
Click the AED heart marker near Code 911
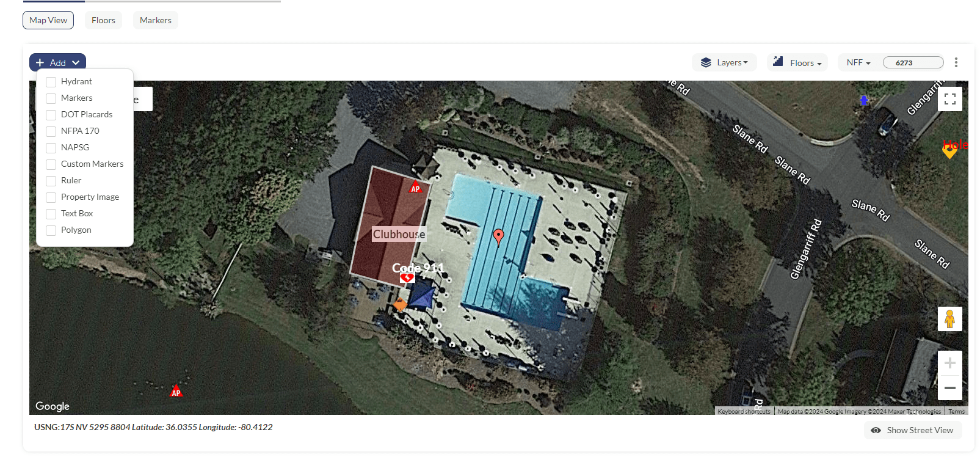(x=407, y=278)
